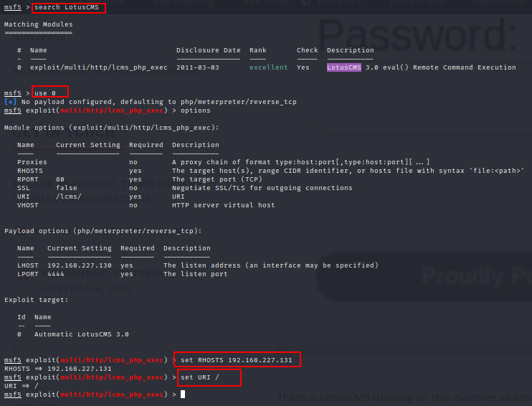Click the 'URI => /' output line

pyautogui.click(x=22, y=386)
